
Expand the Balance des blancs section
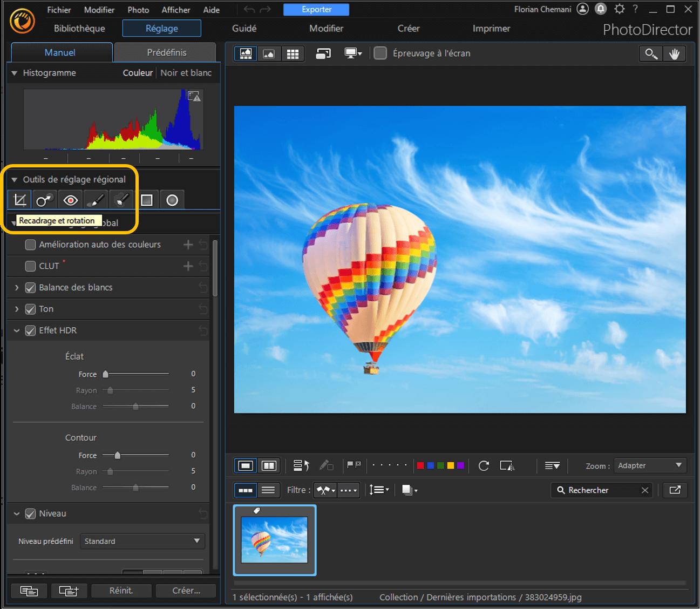click(x=17, y=288)
